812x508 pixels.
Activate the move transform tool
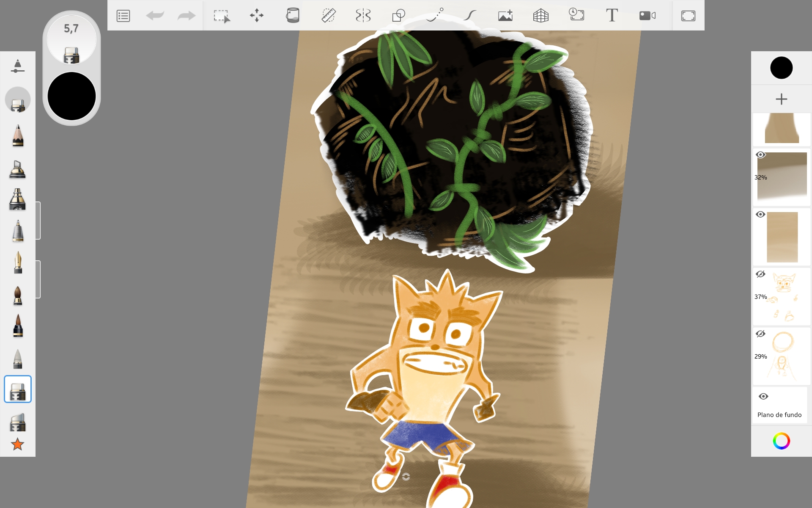coord(257,16)
